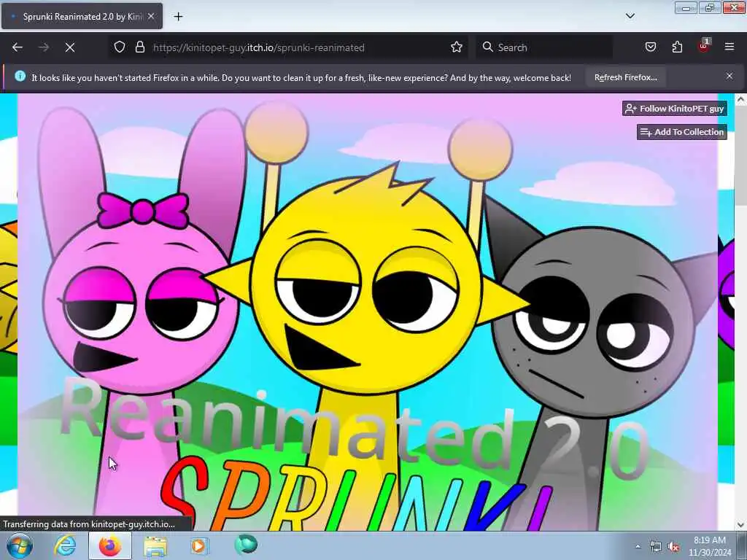Open the uBlock extension icon with badge
The width and height of the screenshot is (747, 560).
coord(704,46)
